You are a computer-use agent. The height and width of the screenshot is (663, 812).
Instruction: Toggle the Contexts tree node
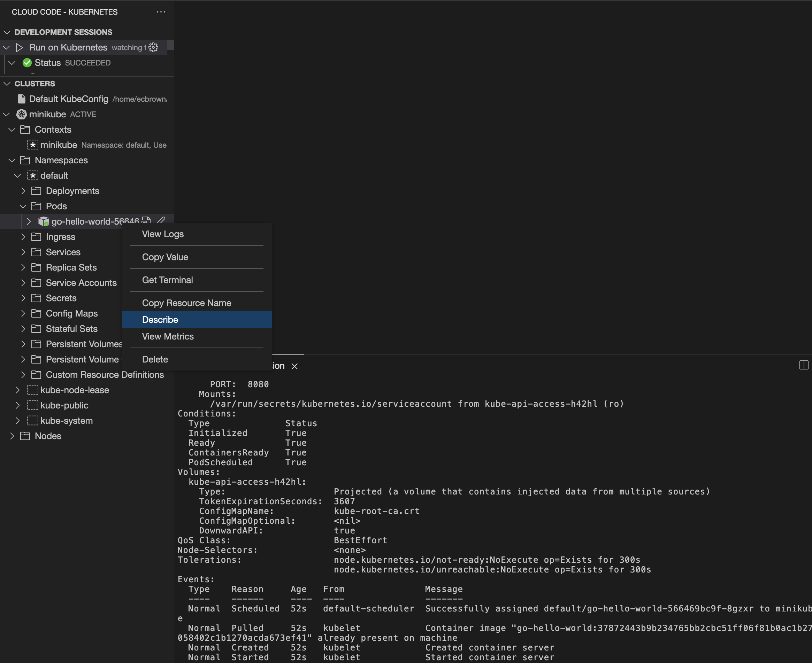pyautogui.click(x=15, y=130)
